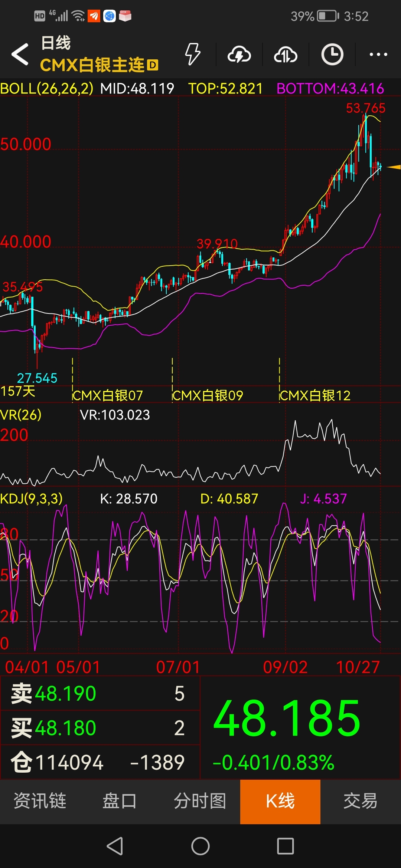The height and width of the screenshot is (868, 401).
Task: Tap the open interest 114094 row
Action: (100, 762)
